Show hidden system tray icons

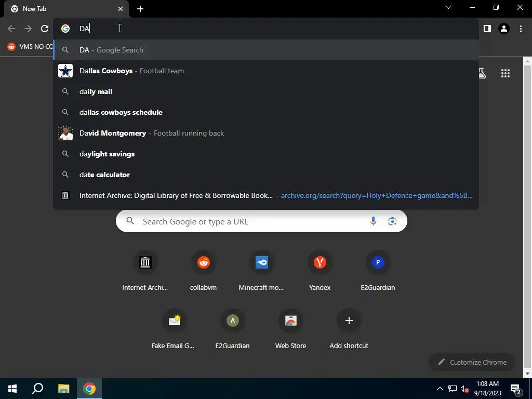(x=440, y=389)
